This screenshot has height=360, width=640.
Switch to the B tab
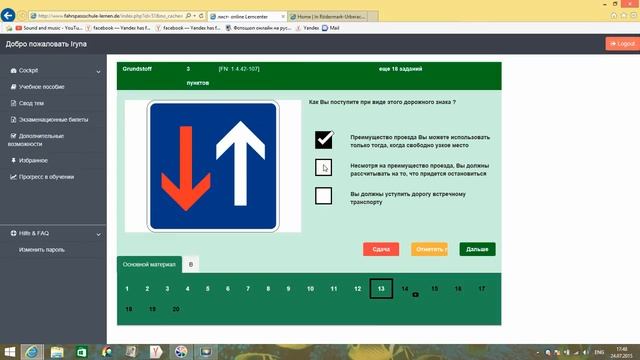click(191, 264)
